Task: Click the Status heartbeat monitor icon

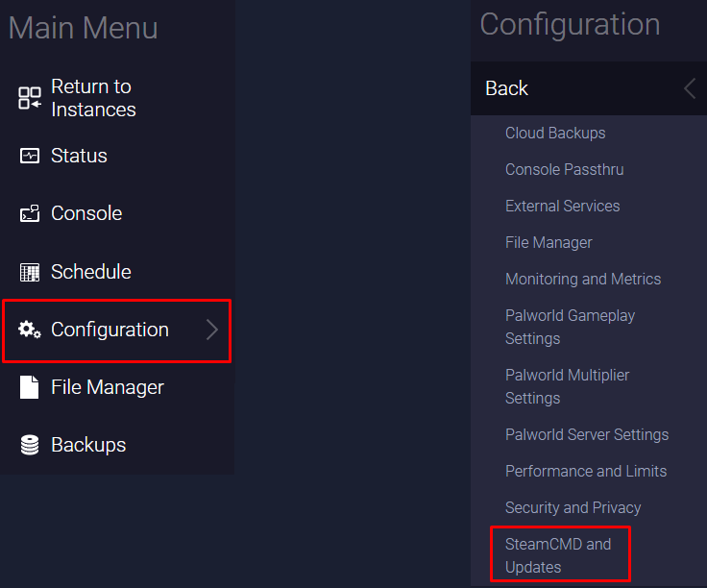Action: pos(30,156)
